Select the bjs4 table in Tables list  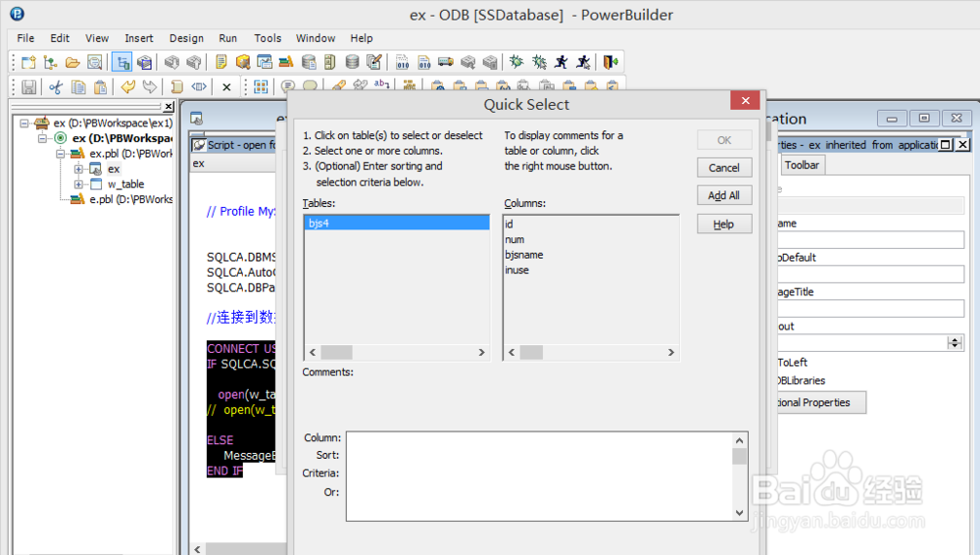[397, 223]
